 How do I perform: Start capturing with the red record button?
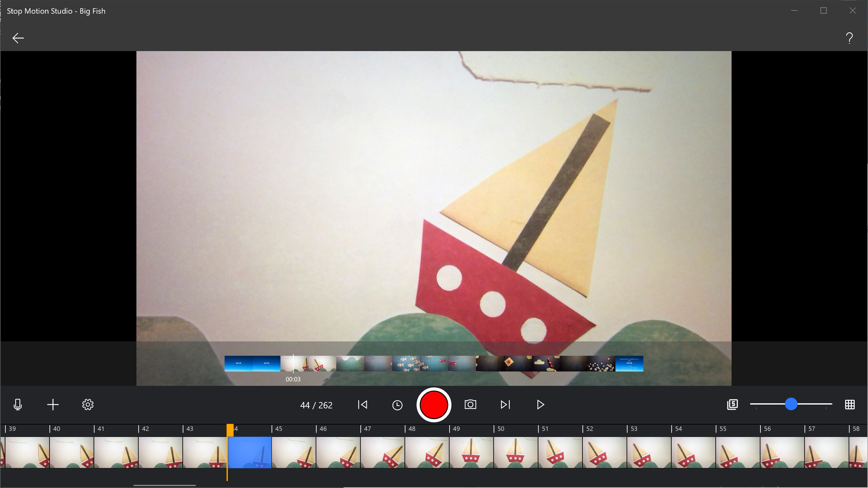coord(434,405)
